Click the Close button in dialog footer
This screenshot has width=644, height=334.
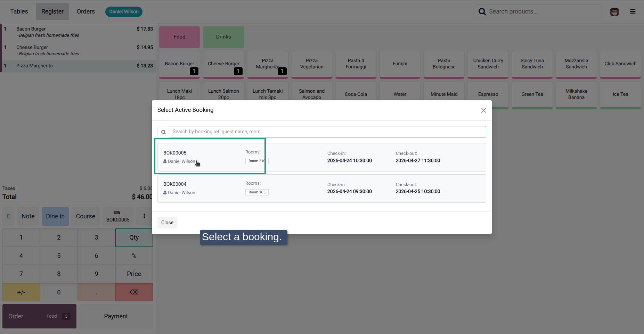[167, 223]
